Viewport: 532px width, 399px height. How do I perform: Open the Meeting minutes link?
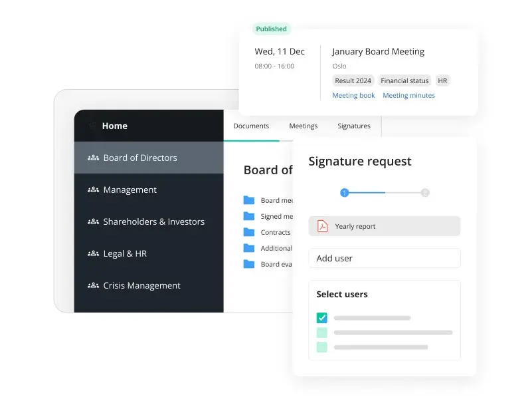coord(408,96)
